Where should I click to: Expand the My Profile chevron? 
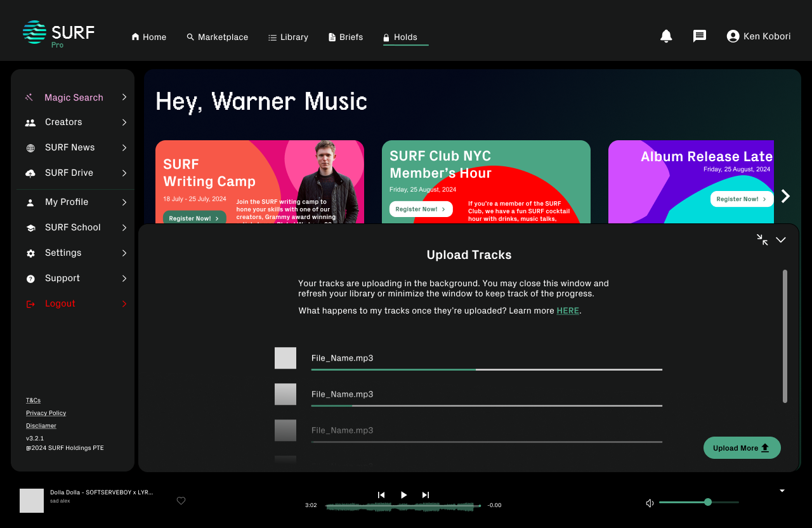coord(124,202)
